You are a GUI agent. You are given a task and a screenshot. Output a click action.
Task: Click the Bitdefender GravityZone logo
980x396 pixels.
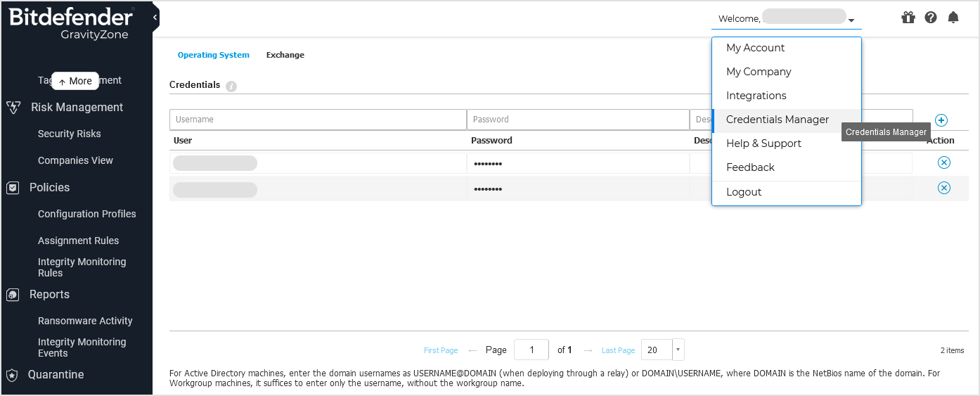click(71, 23)
